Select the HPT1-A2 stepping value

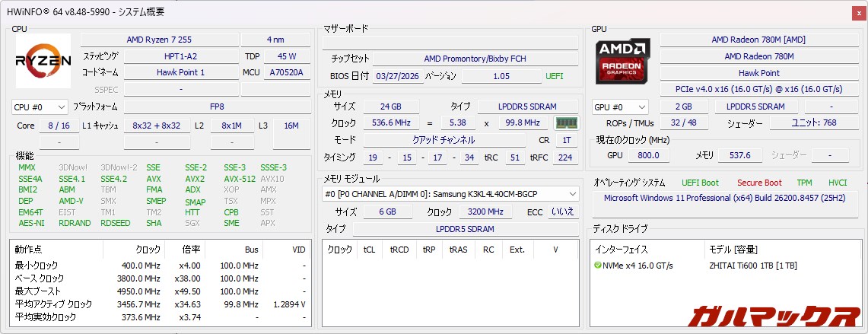click(x=181, y=56)
